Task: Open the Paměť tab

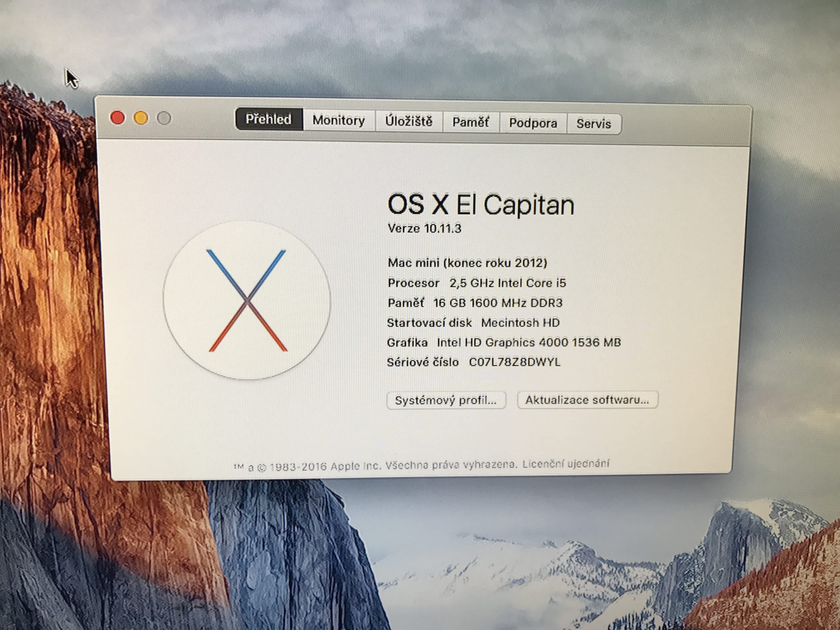Action: coord(470,122)
